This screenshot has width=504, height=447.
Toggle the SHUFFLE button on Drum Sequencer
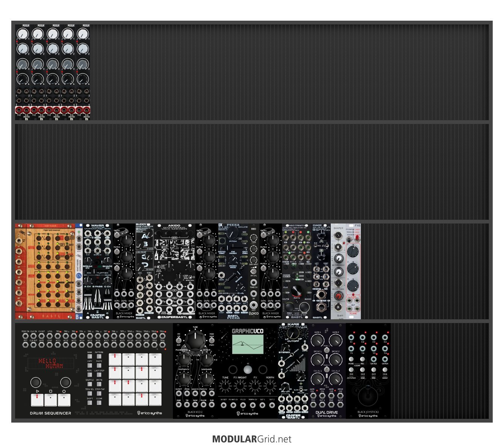[x=90, y=384]
